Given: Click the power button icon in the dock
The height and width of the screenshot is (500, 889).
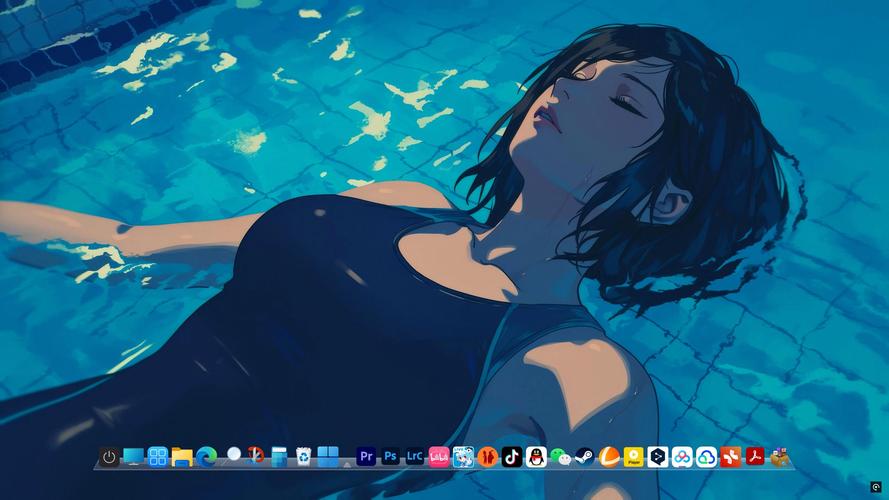Looking at the screenshot, I should point(109,457).
